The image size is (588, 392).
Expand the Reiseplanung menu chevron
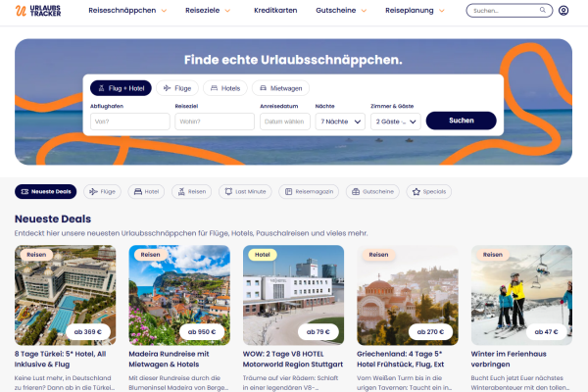(x=442, y=11)
